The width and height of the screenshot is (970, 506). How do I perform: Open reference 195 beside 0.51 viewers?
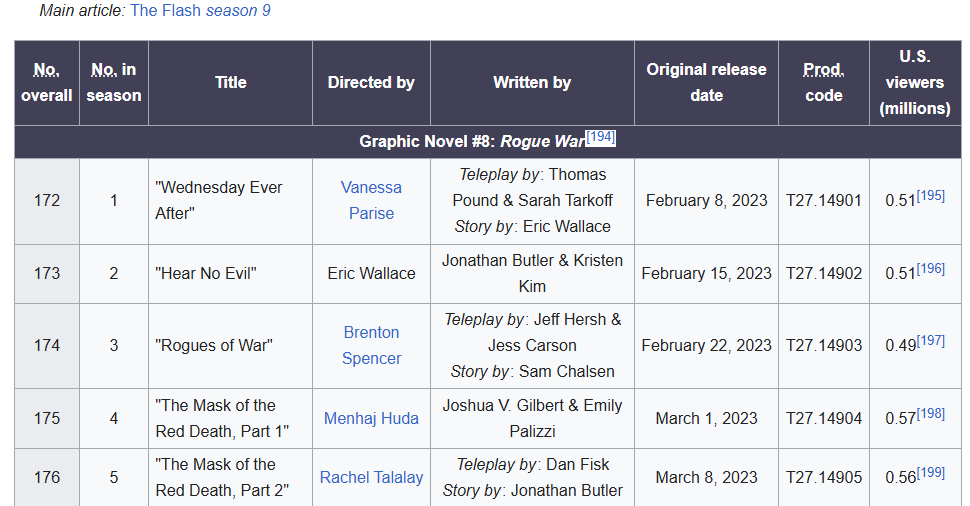click(930, 195)
